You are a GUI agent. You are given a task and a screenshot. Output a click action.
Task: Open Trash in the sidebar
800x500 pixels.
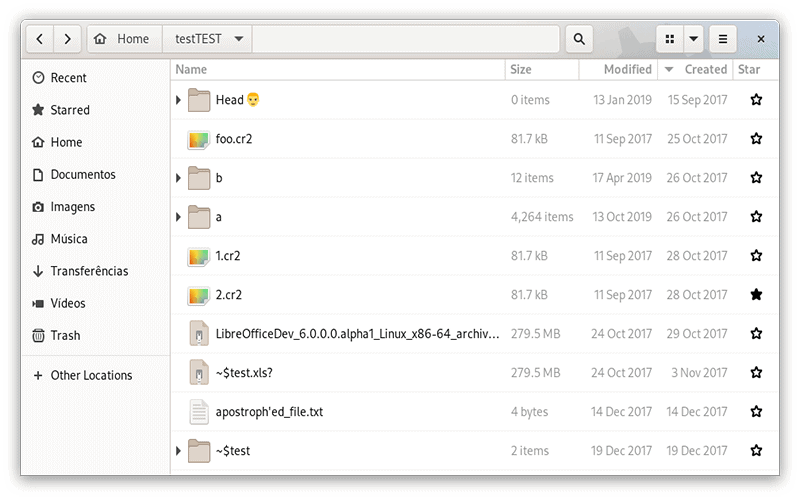pyautogui.click(x=65, y=336)
